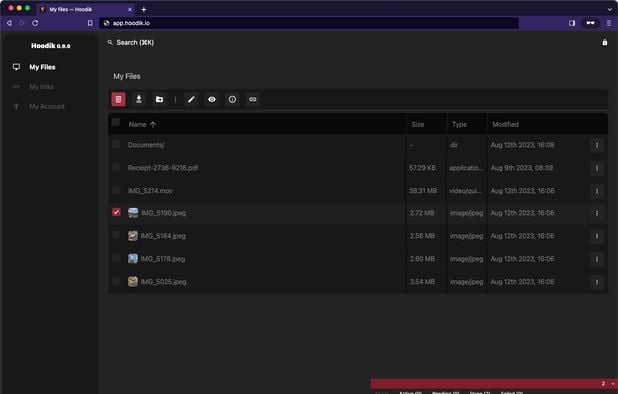Check the IMG_5214.mov checkbox
This screenshot has width=618, height=394.
[116, 190]
